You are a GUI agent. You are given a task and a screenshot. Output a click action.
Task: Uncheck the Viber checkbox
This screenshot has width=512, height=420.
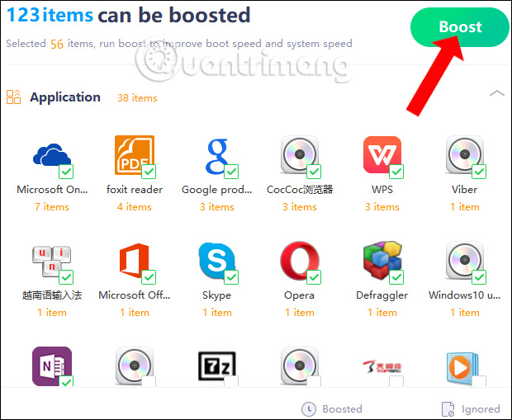(x=479, y=172)
